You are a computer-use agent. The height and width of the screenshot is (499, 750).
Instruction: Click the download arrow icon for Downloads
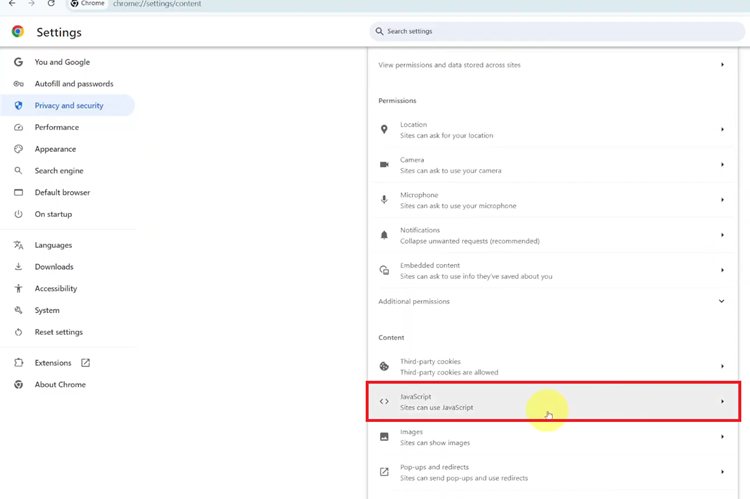click(18, 267)
